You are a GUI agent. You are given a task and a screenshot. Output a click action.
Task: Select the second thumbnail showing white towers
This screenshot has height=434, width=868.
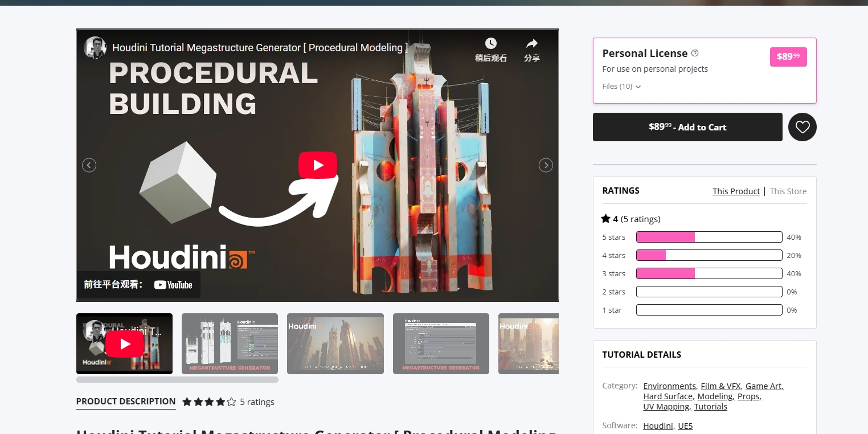[230, 343]
